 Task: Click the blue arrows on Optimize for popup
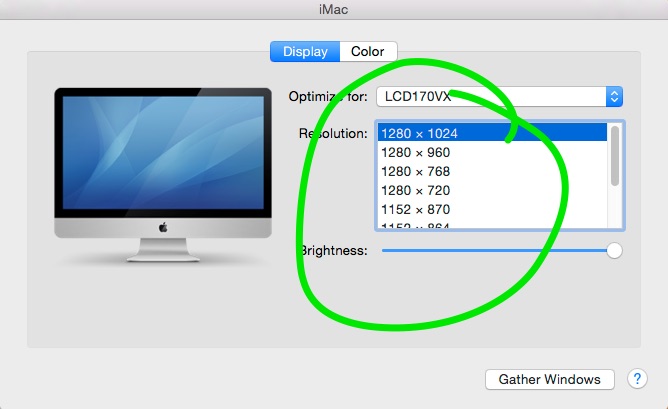click(x=614, y=97)
